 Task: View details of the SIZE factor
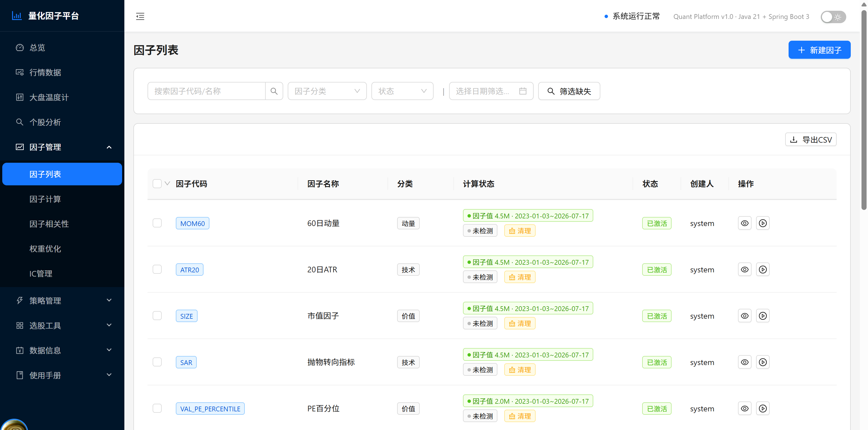(745, 316)
